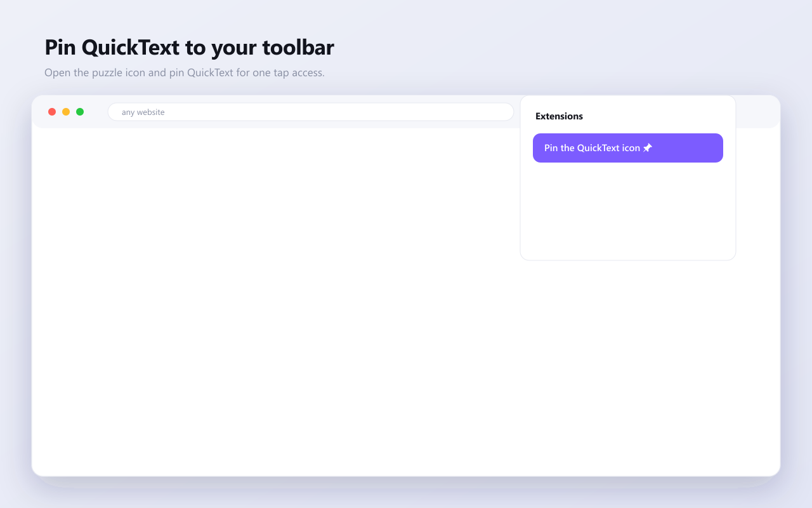
Task: Click the gray toolbar strip beside traffic lights
Action: (95, 112)
